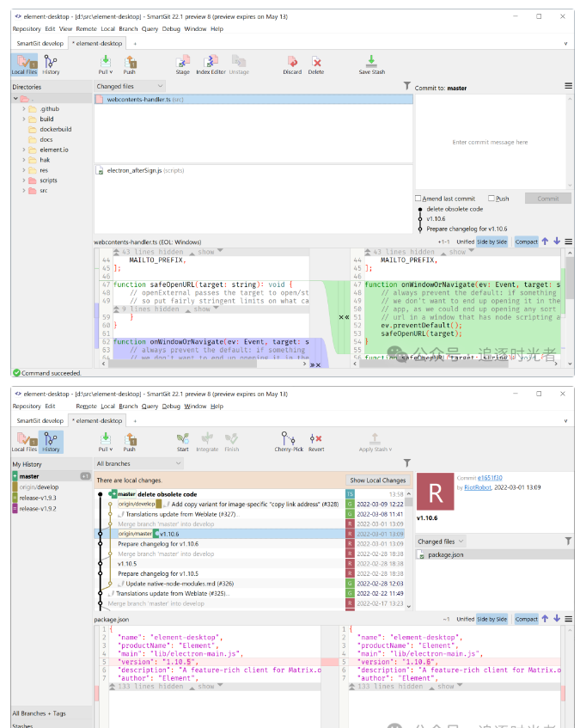This screenshot has width=580, height=728.
Task: Open Debug menu in bottom window
Action: pyautogui.click(x=171, y=407)
